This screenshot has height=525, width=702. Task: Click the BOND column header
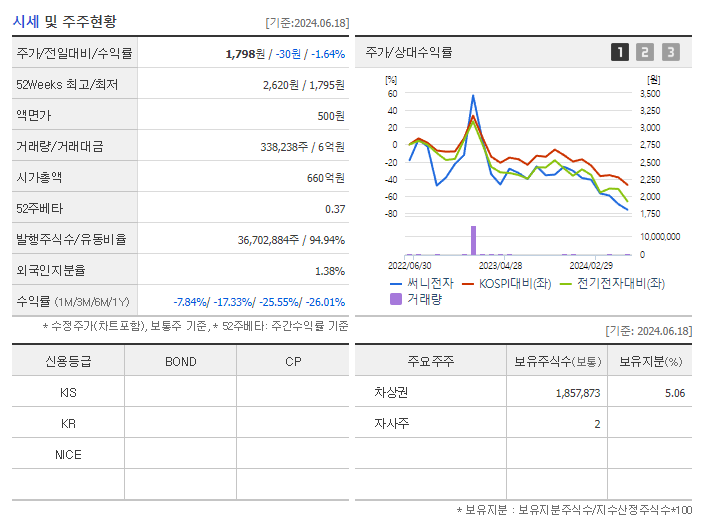pos(181,362)
